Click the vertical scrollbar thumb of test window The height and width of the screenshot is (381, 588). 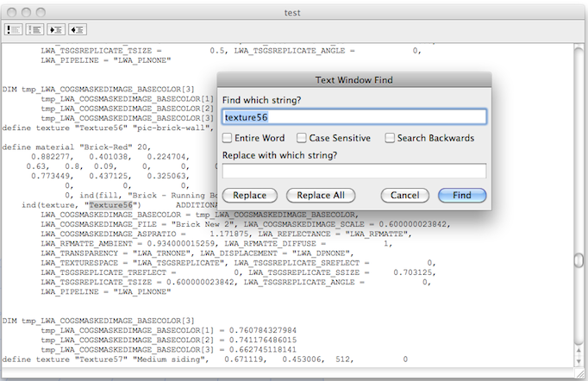pyautogui.click(x=579, y=259)
